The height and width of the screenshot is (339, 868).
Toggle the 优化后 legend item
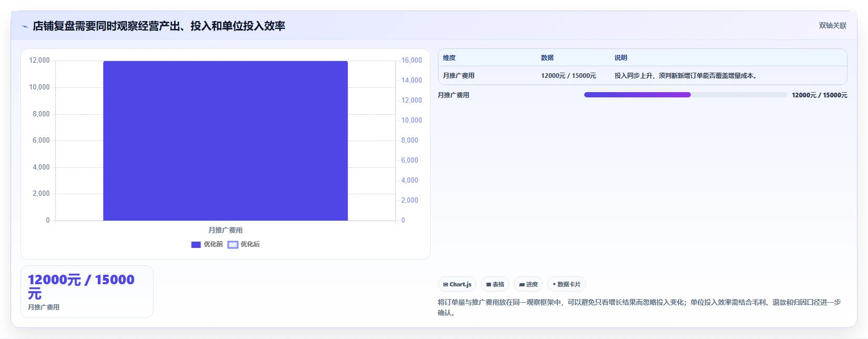244,244
